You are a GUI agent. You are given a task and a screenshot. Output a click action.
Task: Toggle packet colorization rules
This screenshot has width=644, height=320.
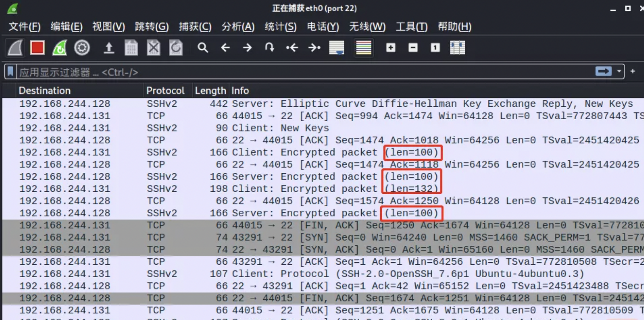pos(364,48)
